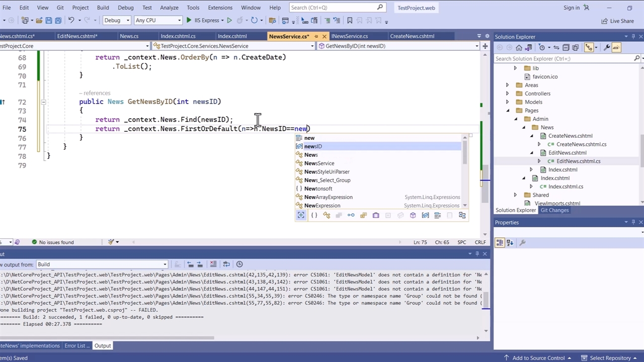644x362 pixels.
Task: Start debugging with green IIS Express play icon
Action: click(x=189, y=21)
